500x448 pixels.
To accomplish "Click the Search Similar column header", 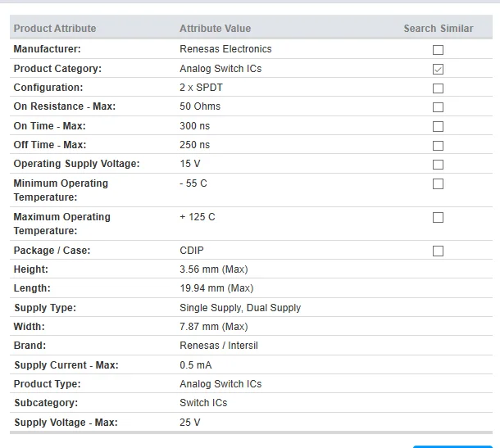I will (x=439, y=29).
